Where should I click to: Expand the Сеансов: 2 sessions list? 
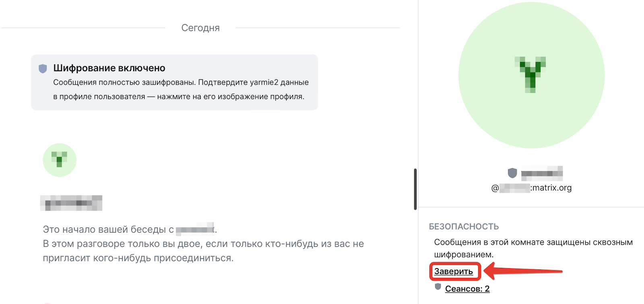tap(467, 289)
